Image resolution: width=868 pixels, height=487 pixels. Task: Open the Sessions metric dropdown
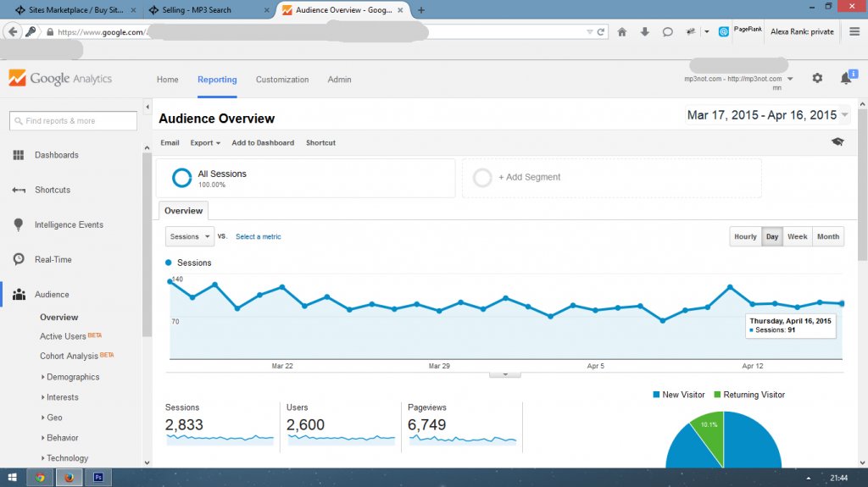pos(189,236)
